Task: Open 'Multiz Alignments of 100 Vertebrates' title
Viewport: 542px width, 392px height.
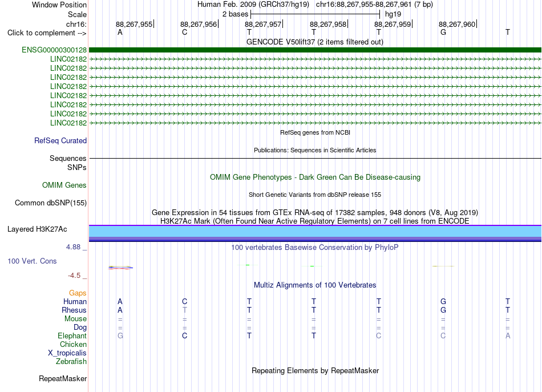Action: [315, 285]
